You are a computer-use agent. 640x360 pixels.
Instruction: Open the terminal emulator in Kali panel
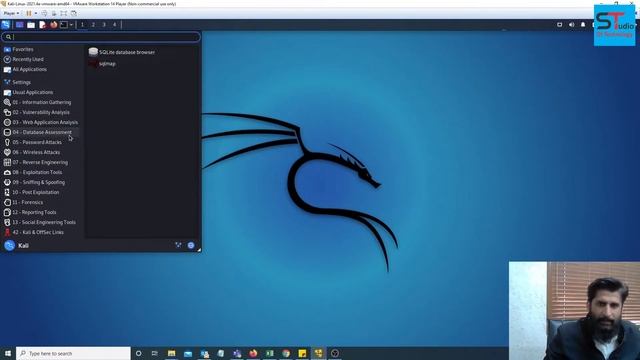[x=64, y=25]
